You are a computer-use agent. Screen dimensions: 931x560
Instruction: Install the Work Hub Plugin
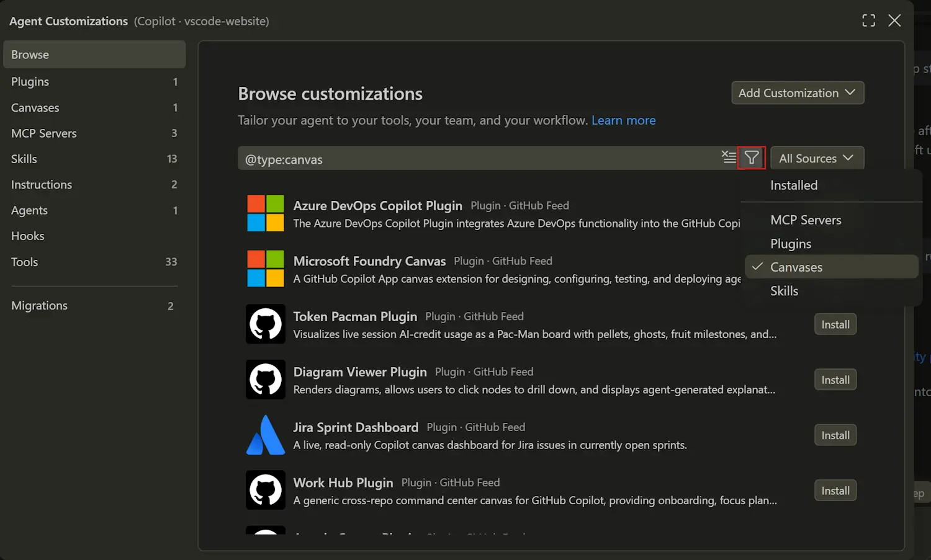(x=835, y=491)
